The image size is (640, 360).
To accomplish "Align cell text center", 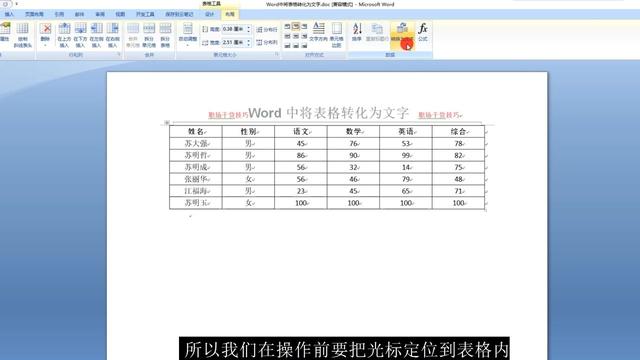I will point(296,36).
